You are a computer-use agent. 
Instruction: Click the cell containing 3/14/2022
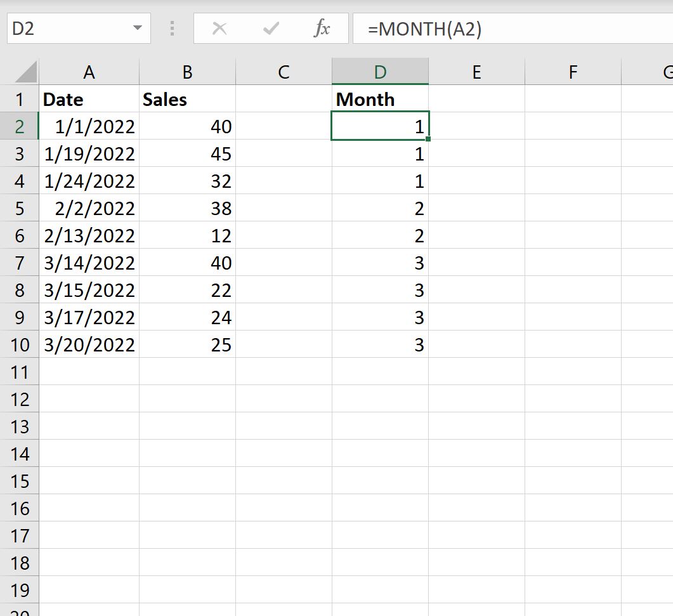(x=89, y=263)
